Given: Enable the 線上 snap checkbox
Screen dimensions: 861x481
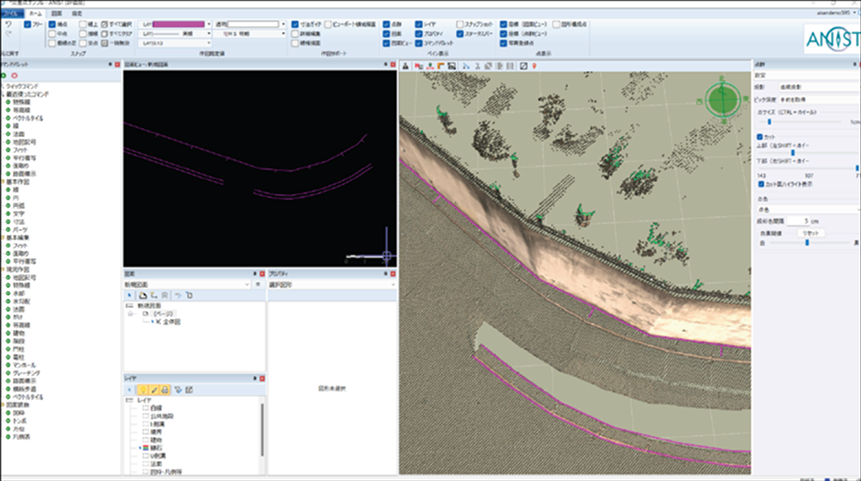Looking at the screenshot, I should tap(82, 24).
